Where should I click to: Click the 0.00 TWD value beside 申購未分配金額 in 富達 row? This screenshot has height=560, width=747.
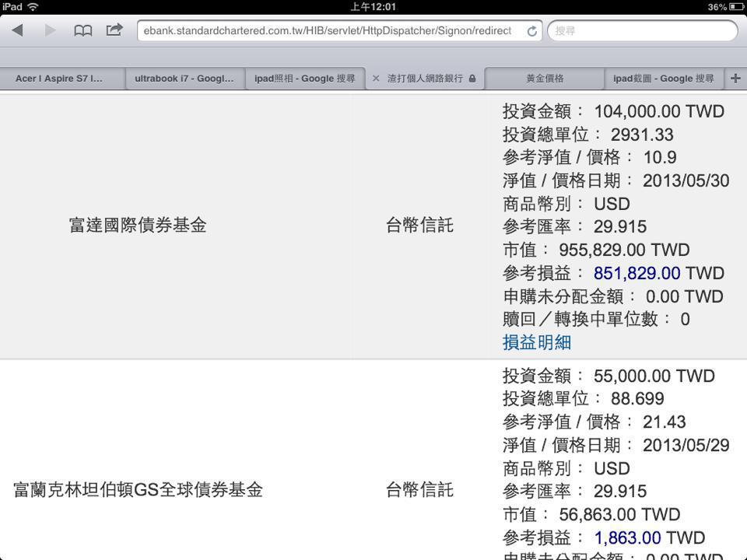685,296
